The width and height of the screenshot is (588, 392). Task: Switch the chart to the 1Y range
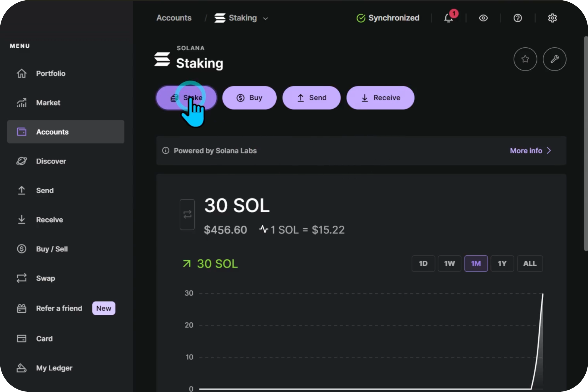(x=502, y=264)
